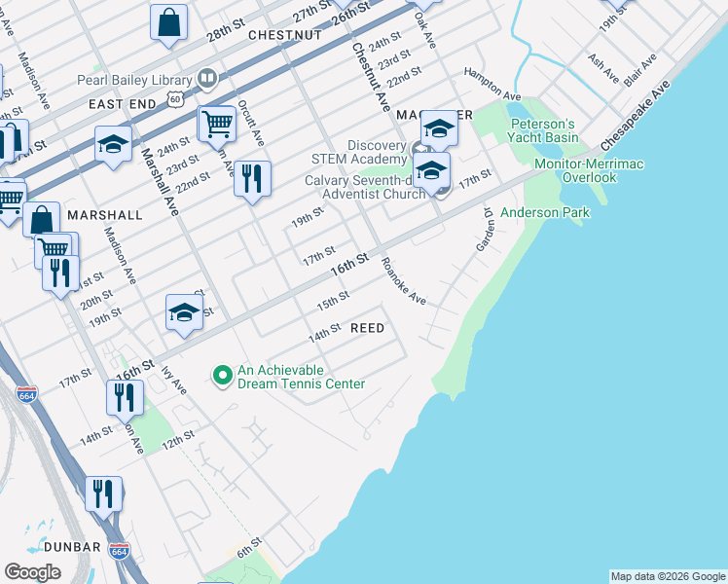Select the Blair Ave street label
The width and height of the screenshot is (728, 584).
coord(640,70)
